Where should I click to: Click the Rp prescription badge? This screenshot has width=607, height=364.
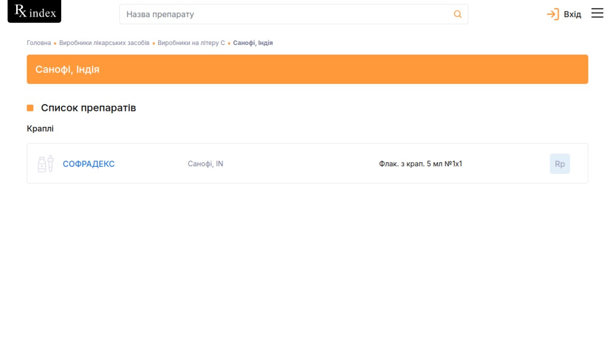(560, 164)
